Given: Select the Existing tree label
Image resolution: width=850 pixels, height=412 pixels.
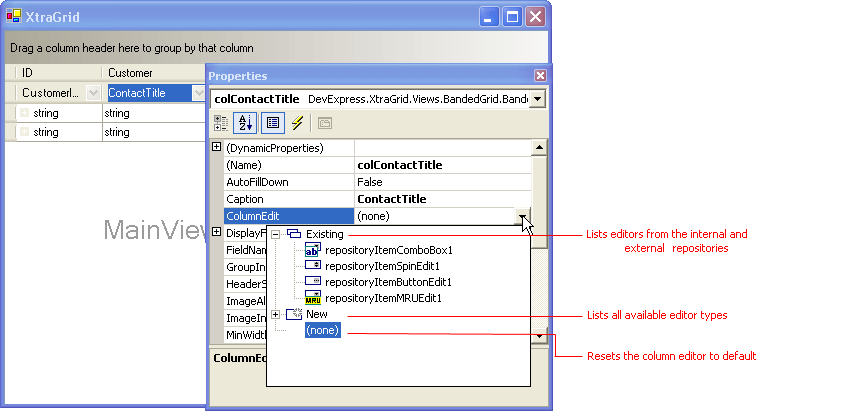Looking at the screenshot, I should [325, 234].
